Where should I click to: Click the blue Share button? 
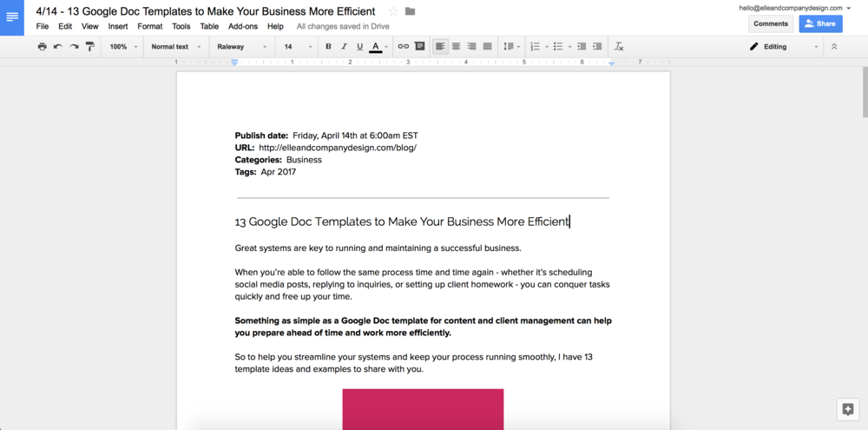tap(820, 23)
